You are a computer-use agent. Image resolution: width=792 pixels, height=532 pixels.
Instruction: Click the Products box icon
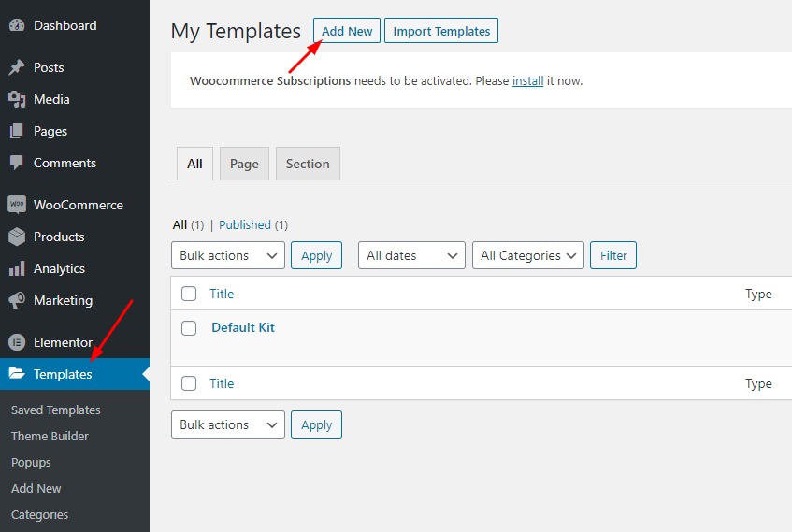(x=17, y=237)
